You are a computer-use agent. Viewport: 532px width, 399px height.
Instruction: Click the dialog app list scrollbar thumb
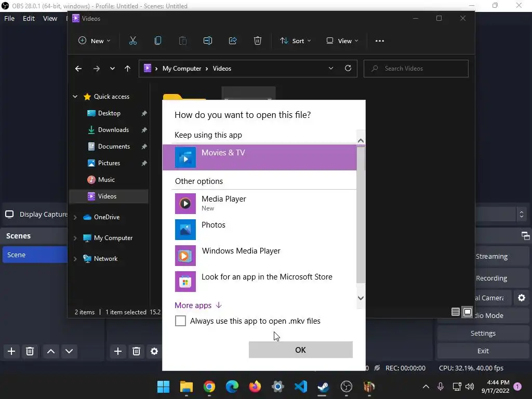pyautogui.click(x=361, y=215)
